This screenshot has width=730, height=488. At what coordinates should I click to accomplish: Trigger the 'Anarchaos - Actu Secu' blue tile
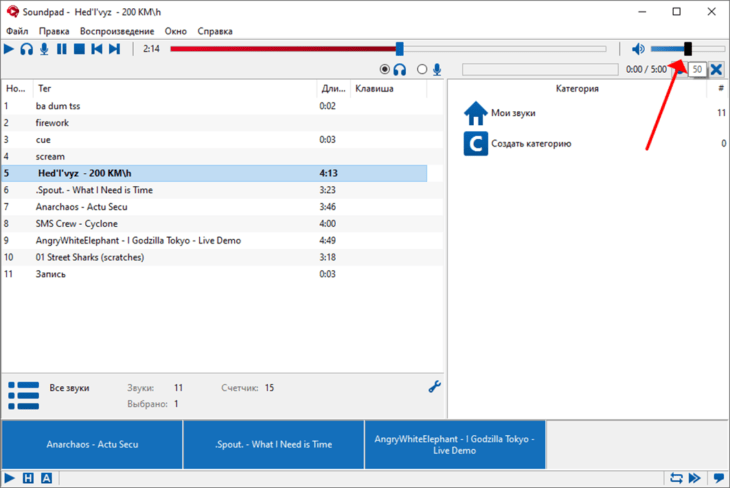pos(92,444)
